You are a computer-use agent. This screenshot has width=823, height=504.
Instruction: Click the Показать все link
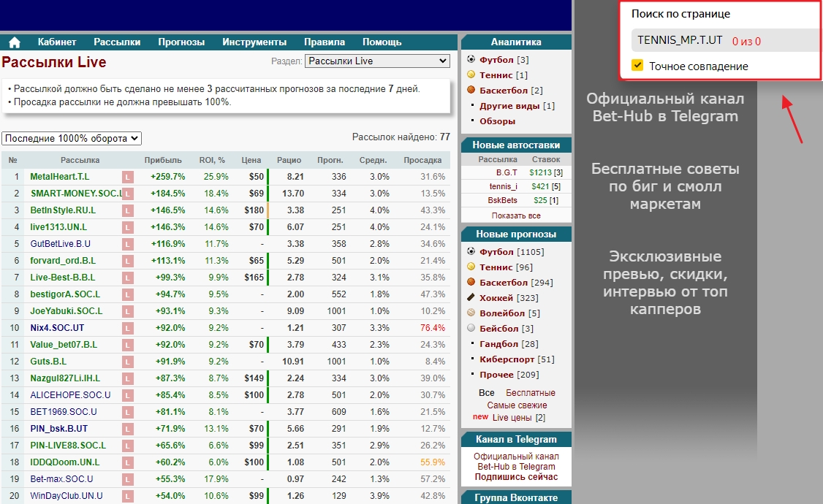[x=516, y=215]
